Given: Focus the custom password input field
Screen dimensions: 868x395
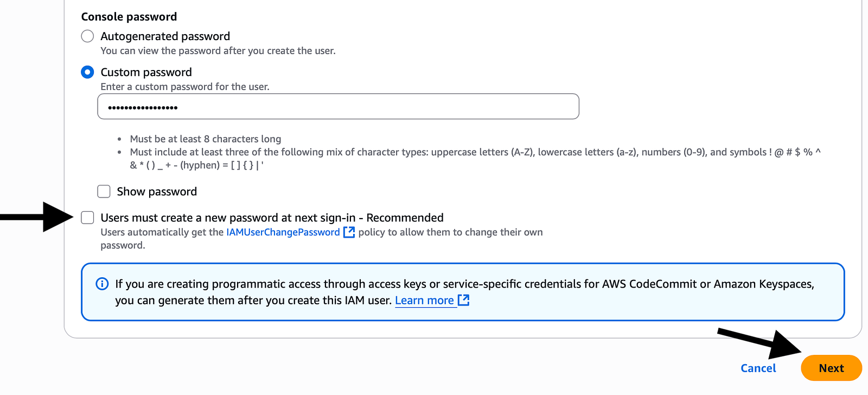Looking at the screenshot, I should click(338, 106).
